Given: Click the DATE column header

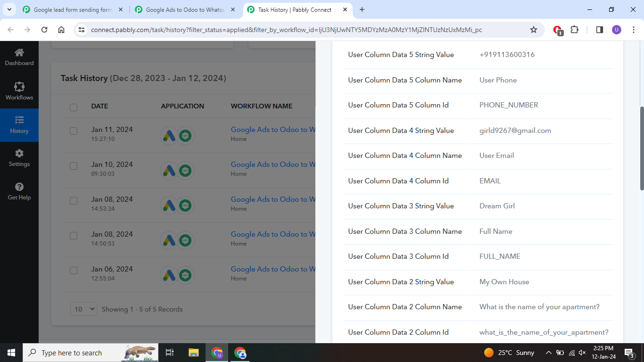Looking at the screenshot, I should pos(99,106).
